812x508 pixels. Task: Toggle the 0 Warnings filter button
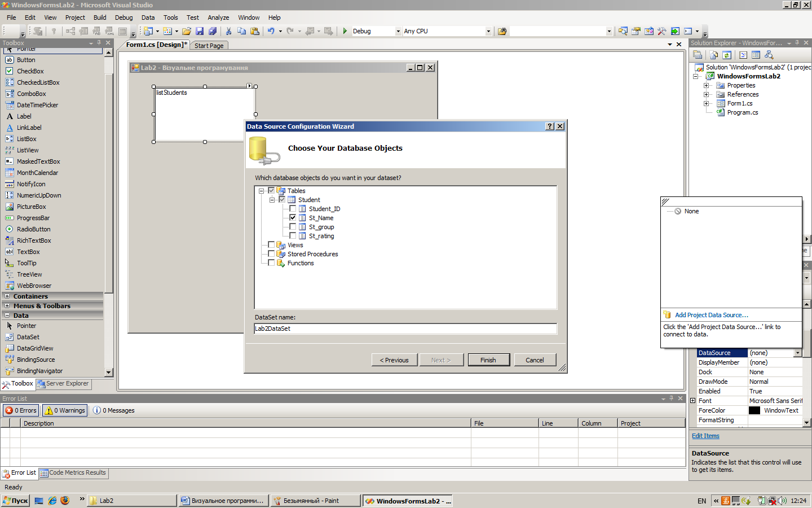tap(65, 410)
